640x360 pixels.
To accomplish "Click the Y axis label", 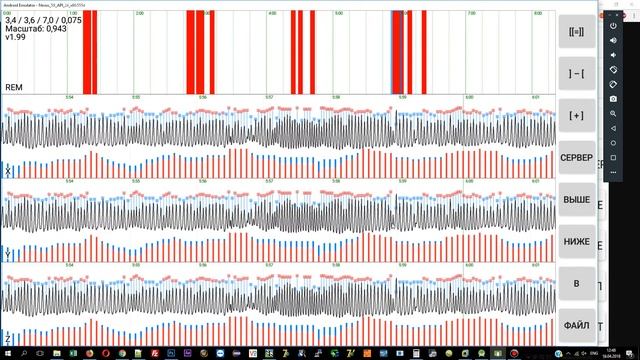I will (x=8, y=256).
